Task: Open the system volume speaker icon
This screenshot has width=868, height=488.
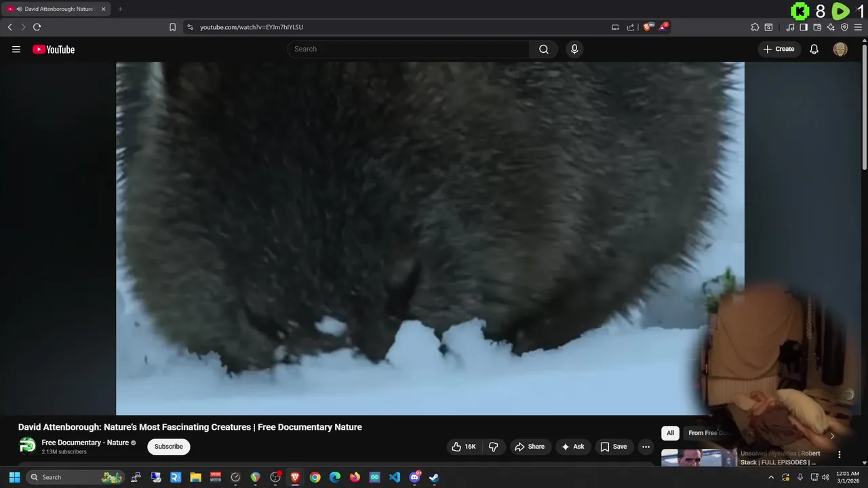Action: point(825,477)
